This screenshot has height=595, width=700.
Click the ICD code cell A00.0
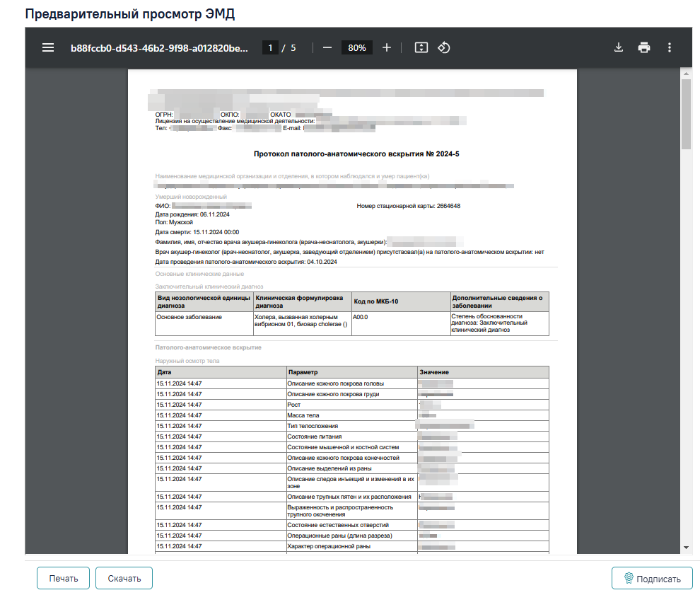401,323
